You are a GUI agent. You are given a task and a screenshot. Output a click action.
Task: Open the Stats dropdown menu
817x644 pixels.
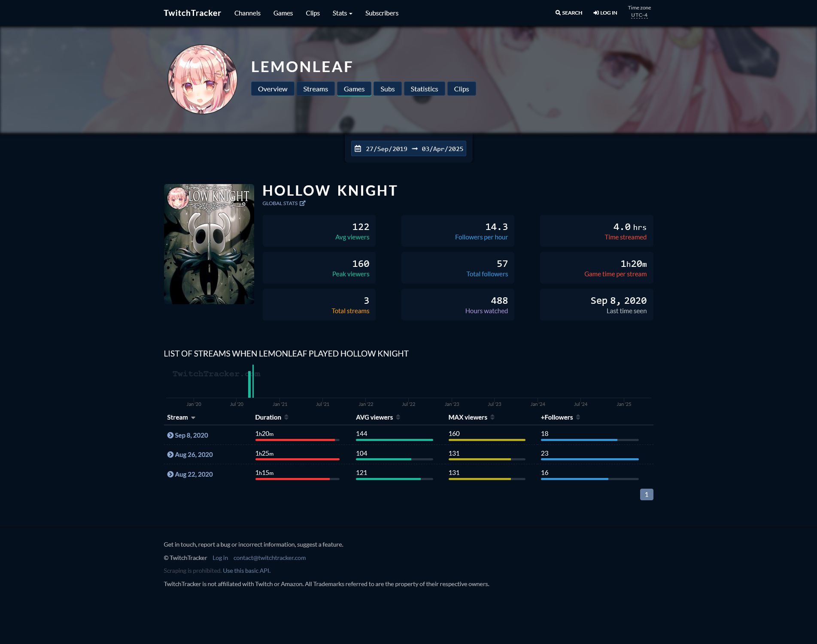coord(342,13)
